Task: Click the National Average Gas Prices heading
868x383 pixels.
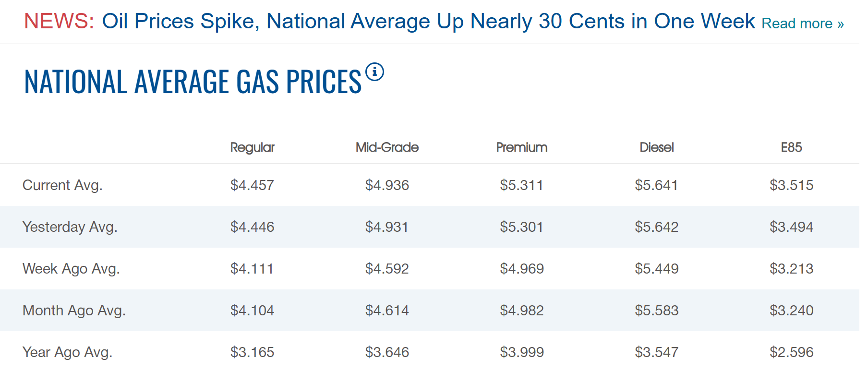Action: pos(193,82)
